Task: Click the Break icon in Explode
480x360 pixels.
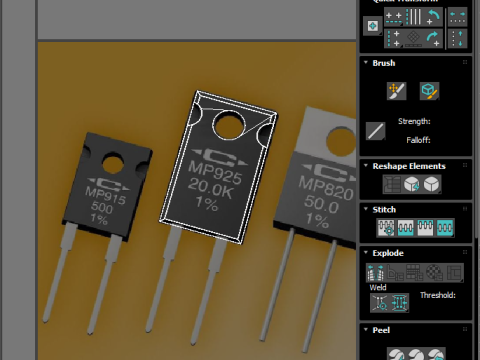Action: click(x=376, y=272)
